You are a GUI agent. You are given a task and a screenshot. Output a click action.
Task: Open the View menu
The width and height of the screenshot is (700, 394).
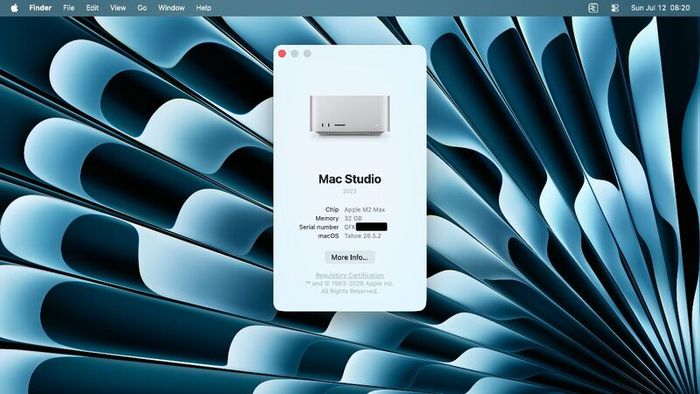[118, 8]
